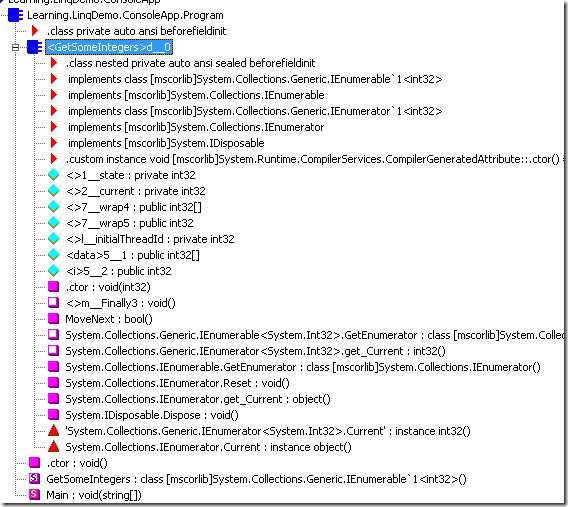Image resolution: width=568 pixels, height=507 pixels.
Task: Select 'System.Collections.IEnumerator.get_Current : object()'
Action: [x=198, y=399]
